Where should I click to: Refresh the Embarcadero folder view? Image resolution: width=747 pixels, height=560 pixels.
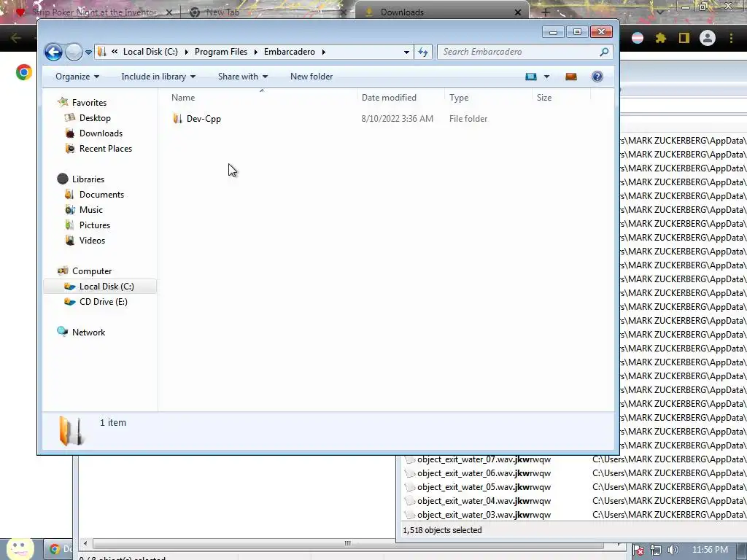pyautogui.click(x=423, y=52)
